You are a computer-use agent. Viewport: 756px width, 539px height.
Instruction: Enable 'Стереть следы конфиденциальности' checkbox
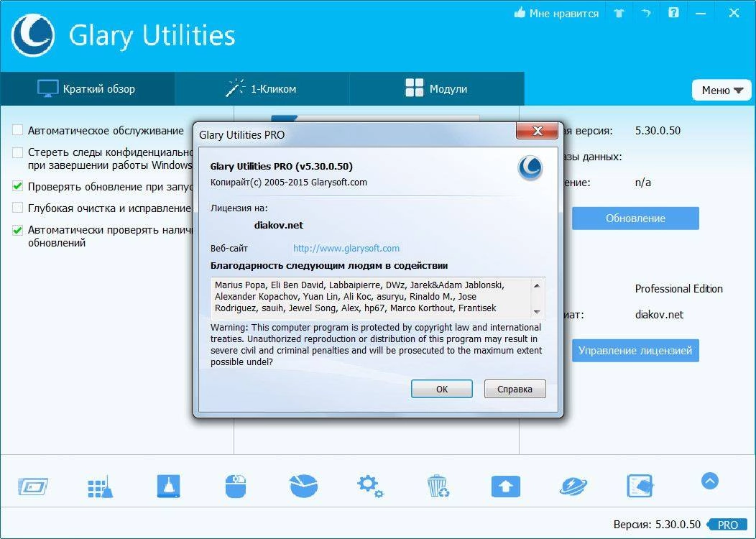click(x=17, y=152)
